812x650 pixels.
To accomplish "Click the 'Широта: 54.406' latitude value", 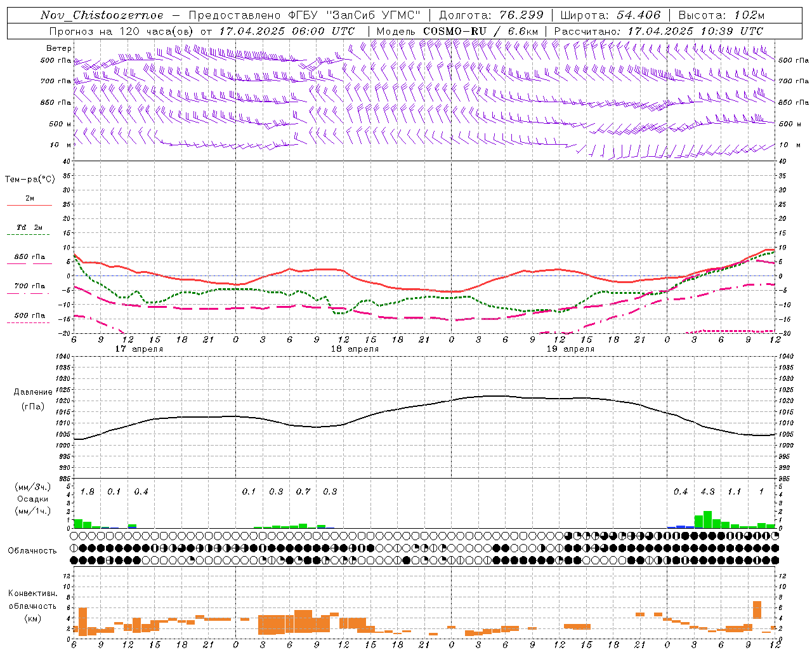I will tap(610, 15).
